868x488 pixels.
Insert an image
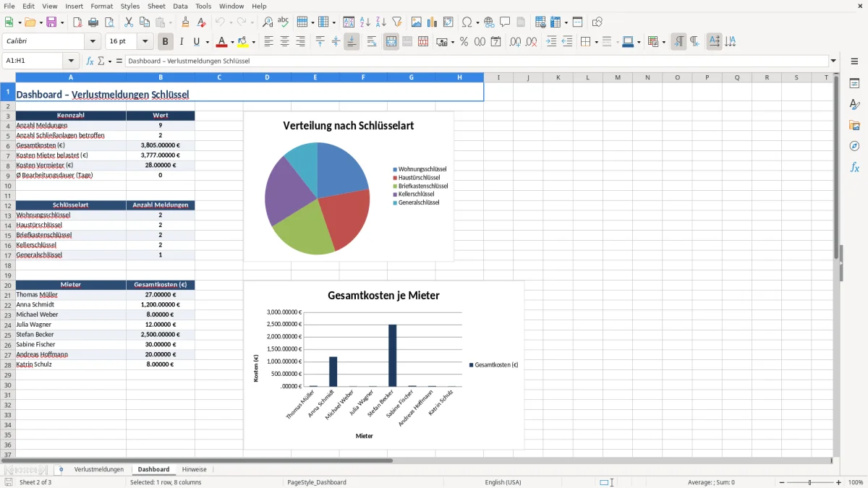[x=417, y=22]
